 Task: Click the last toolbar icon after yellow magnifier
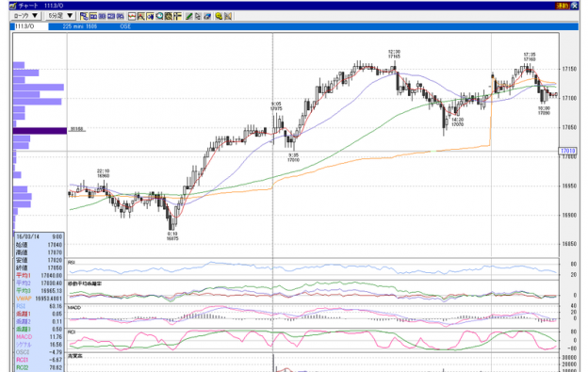click(x=228, y=16)
